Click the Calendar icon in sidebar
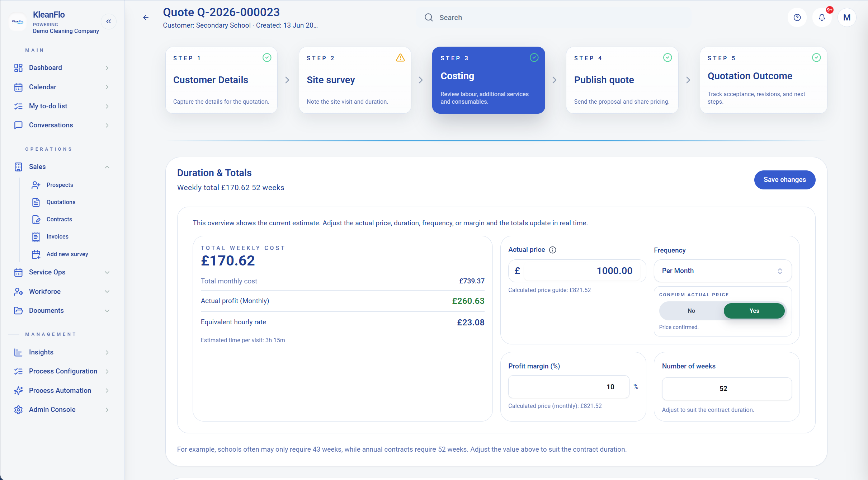 tap(18, 87)
